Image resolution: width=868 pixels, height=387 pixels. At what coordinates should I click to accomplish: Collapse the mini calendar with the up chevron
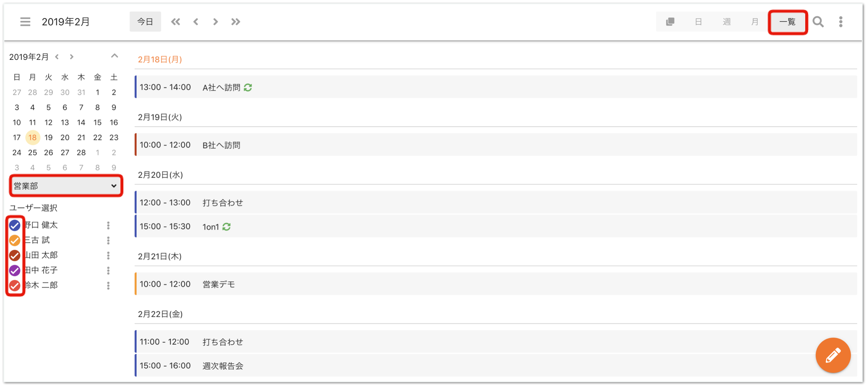(x=114, y=56)
